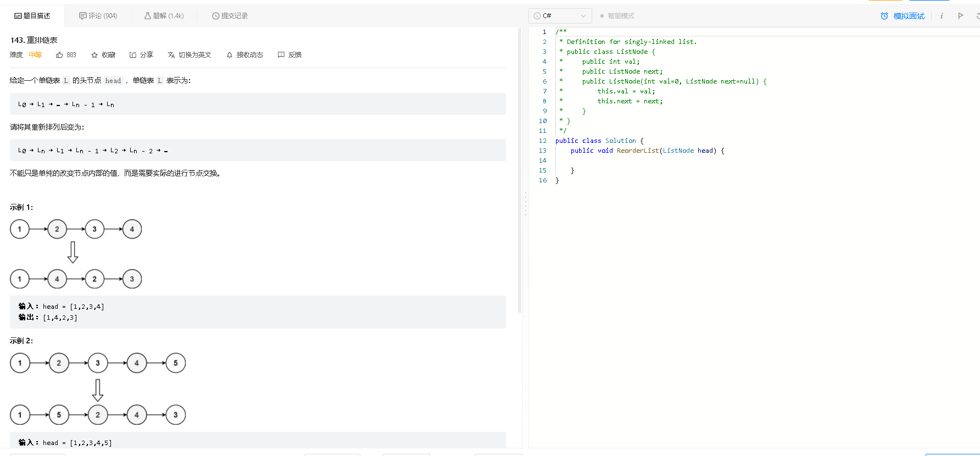Click the 收藏 star icon
Screen dimensions: 980x456
tap(94, 55)
